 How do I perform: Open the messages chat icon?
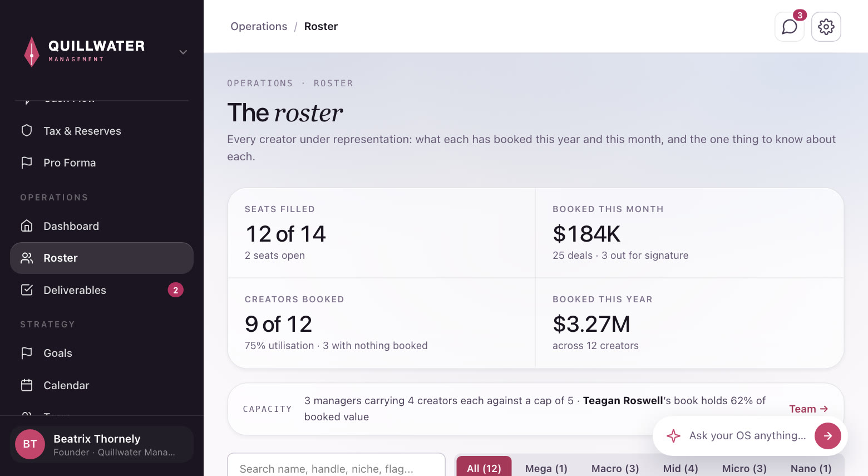pos(789,27)
